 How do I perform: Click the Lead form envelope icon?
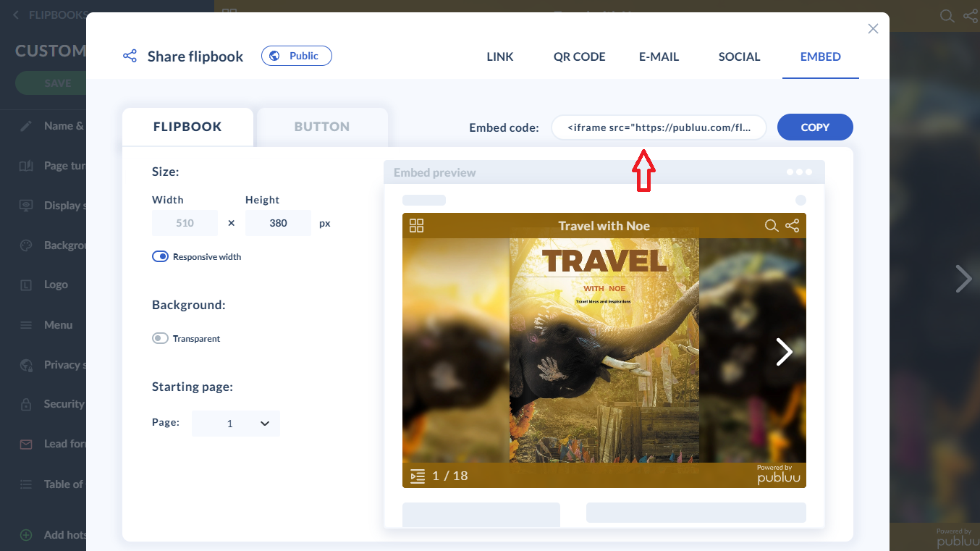pos(26,444)
